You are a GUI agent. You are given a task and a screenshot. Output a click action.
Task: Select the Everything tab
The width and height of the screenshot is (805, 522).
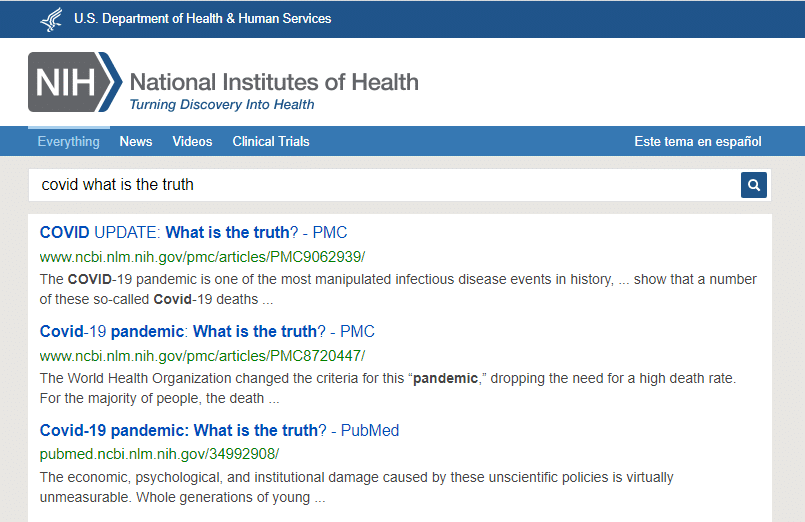tap(69, 141)
